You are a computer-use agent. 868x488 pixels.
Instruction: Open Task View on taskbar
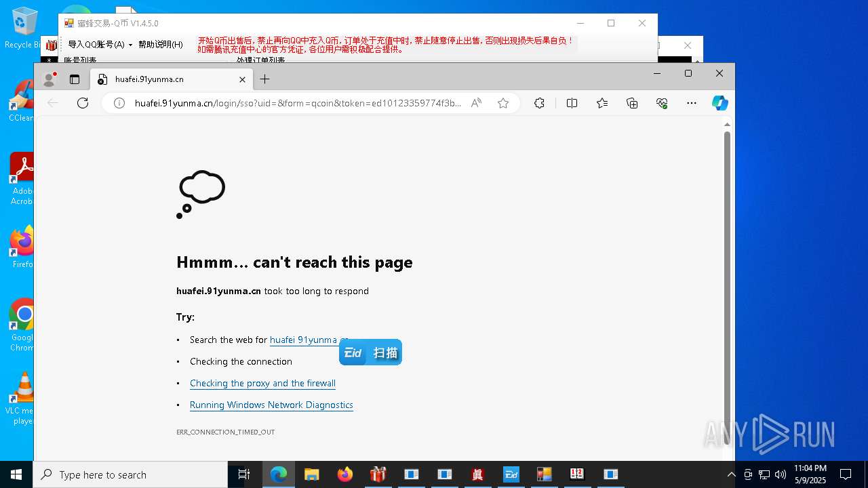point(244,474)
